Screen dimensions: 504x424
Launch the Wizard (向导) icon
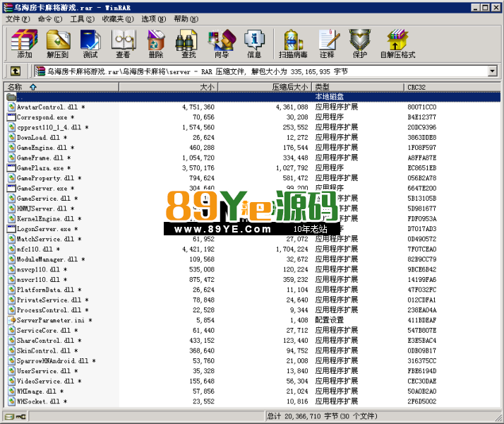pos(222,44)
